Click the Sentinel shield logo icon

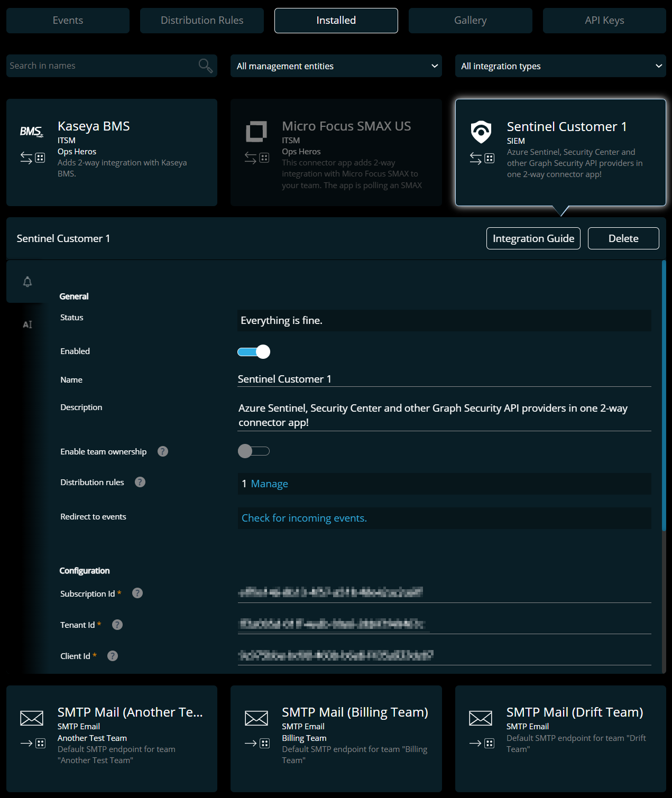pos(481,132)
